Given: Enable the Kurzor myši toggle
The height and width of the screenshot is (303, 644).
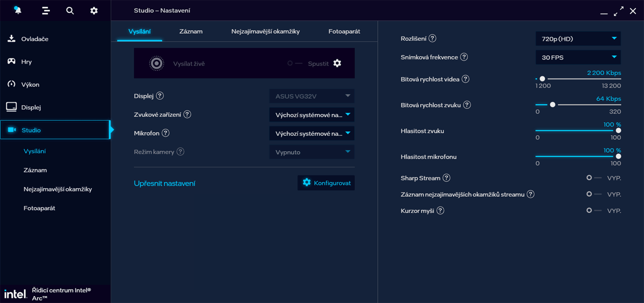Looking at the screenshot, I should point(595,211).
